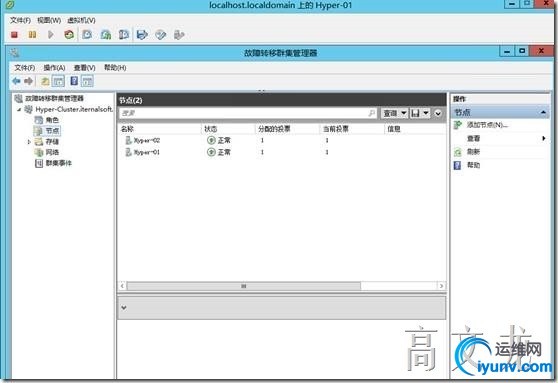Select the Hyper-02 node row

click(x=281, y=141)
